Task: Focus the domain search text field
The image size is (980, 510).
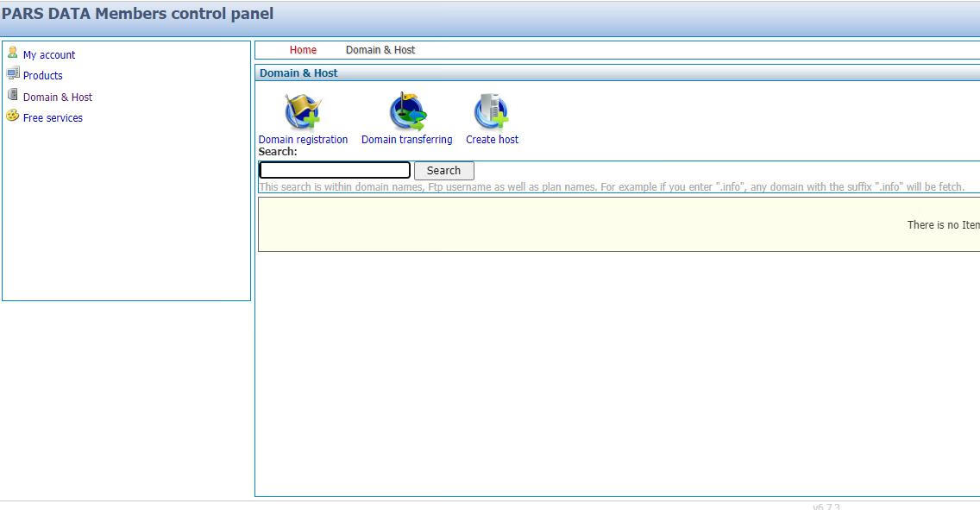Action: point(335,170)
